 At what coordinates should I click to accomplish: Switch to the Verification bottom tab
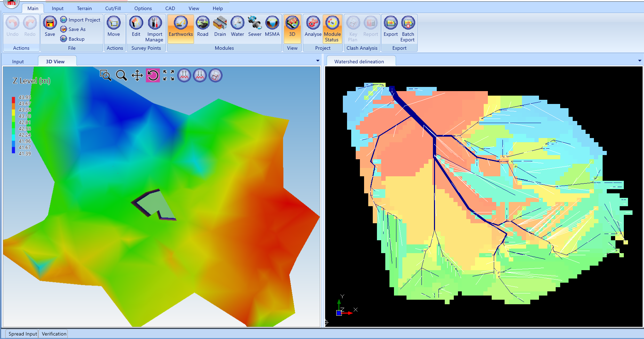(x=54, y=334)
